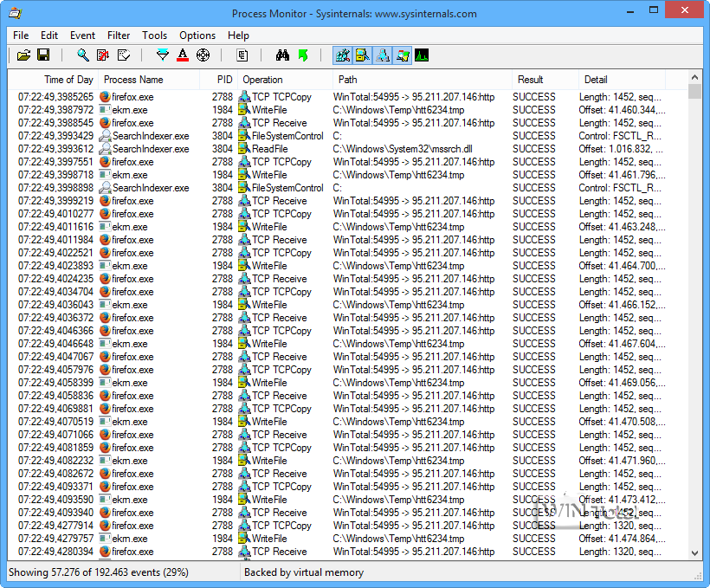710x588 pixels.
Task: Toggle Show Profiling Events graph icon
Action: pos(422,55)
